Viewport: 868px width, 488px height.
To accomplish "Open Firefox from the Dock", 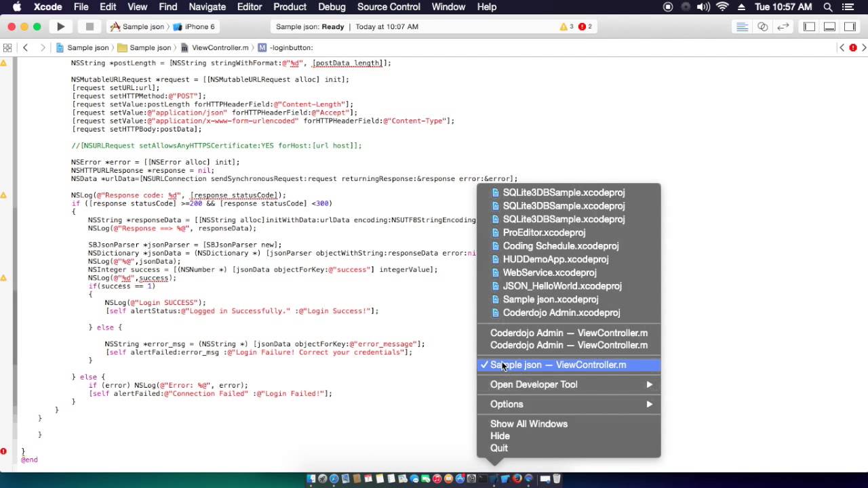I will point(517,479).
